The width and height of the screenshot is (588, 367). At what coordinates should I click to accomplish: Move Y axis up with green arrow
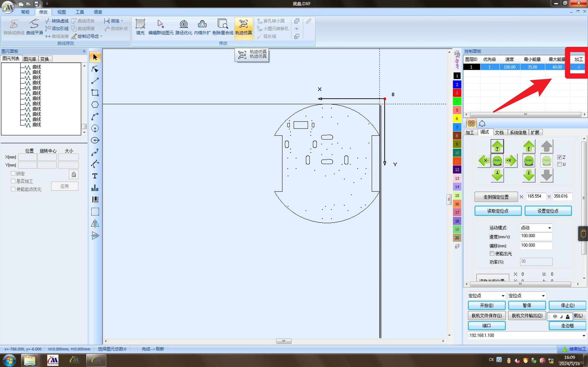pyautogui.click(x=497, y=146)
